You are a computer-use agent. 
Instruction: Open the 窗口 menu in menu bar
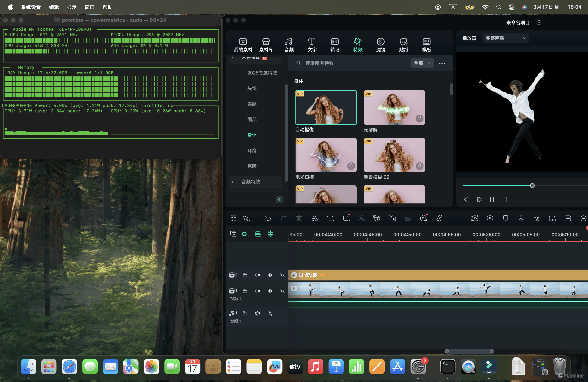click(89, 7)
